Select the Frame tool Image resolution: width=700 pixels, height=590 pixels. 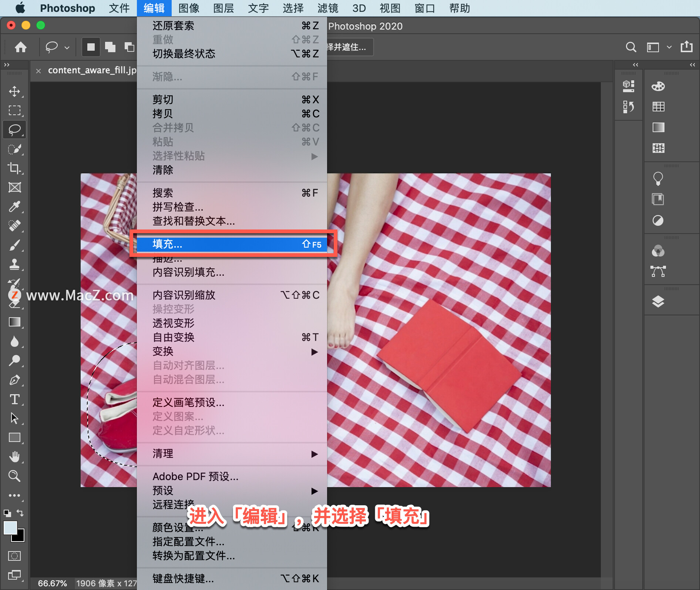14,187
